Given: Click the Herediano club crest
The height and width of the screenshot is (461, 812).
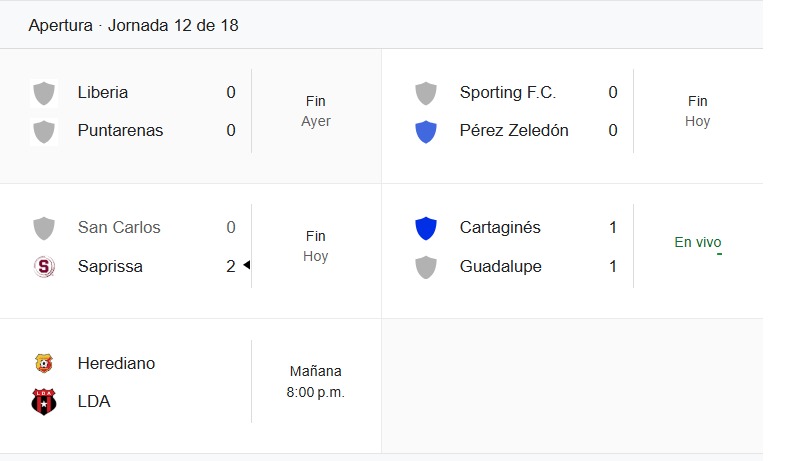Looking at the screenshot, I should point(44,363).
